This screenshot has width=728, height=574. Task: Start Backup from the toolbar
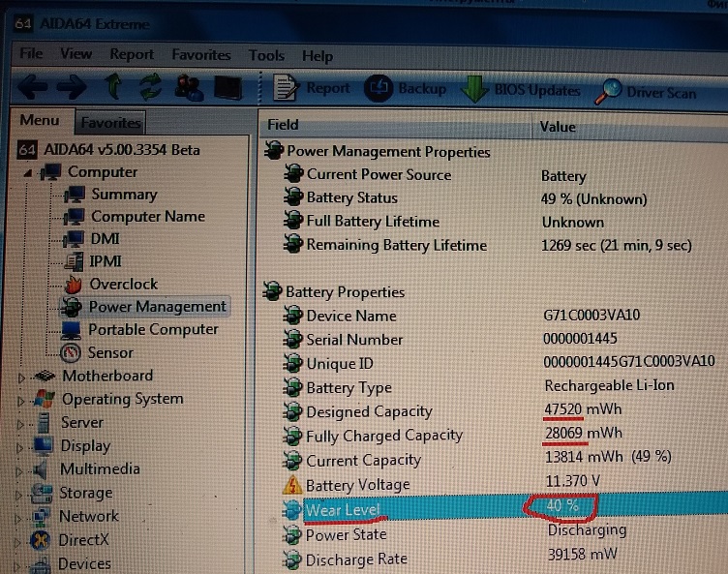click(x=406, y=88)
